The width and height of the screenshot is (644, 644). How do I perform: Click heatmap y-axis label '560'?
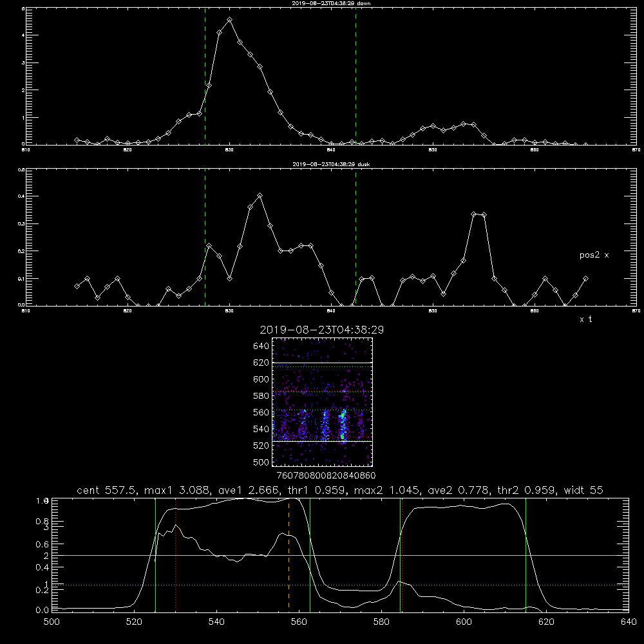[x=261, y=412]
